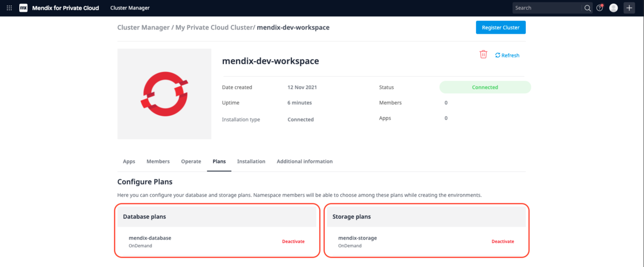644x267 pixels.
Task: Click the Connected status badge
Action: pos(485,87)
